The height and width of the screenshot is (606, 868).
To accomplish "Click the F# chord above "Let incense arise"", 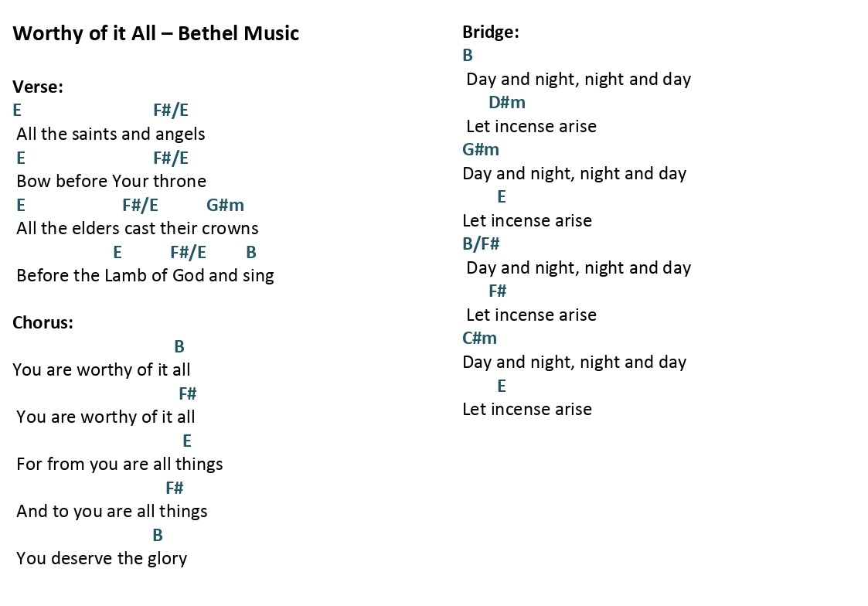I will click(x=498, y=291).
